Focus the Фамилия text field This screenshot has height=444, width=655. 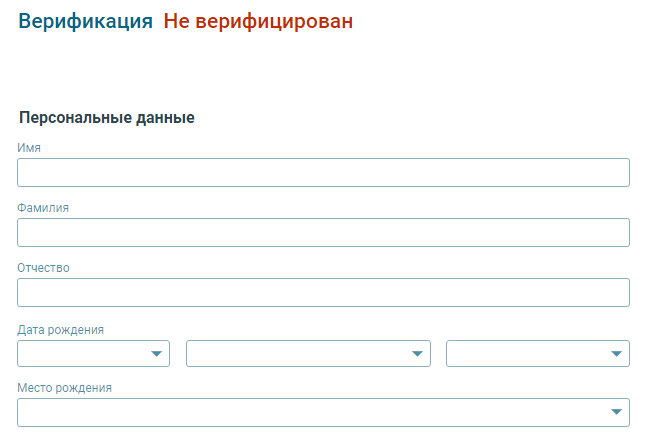tap(323, 233)
